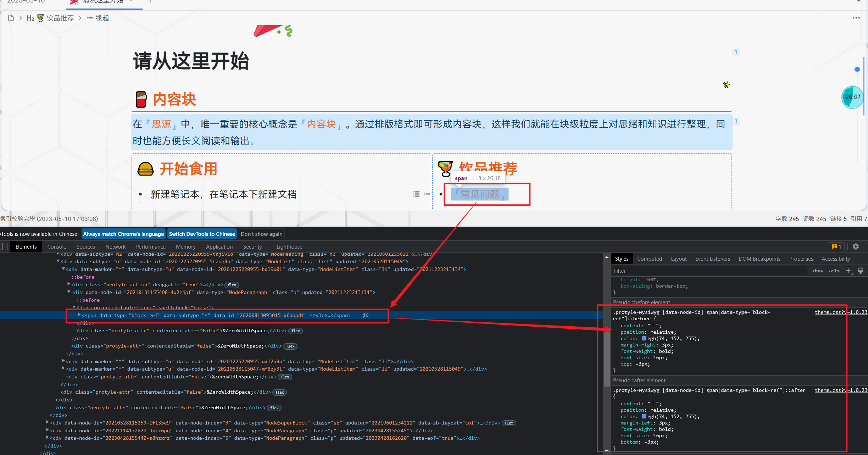Expand the span with data-type block-ref
The width and height of the screenshot is (868, 455).
(x=79, y=315)
